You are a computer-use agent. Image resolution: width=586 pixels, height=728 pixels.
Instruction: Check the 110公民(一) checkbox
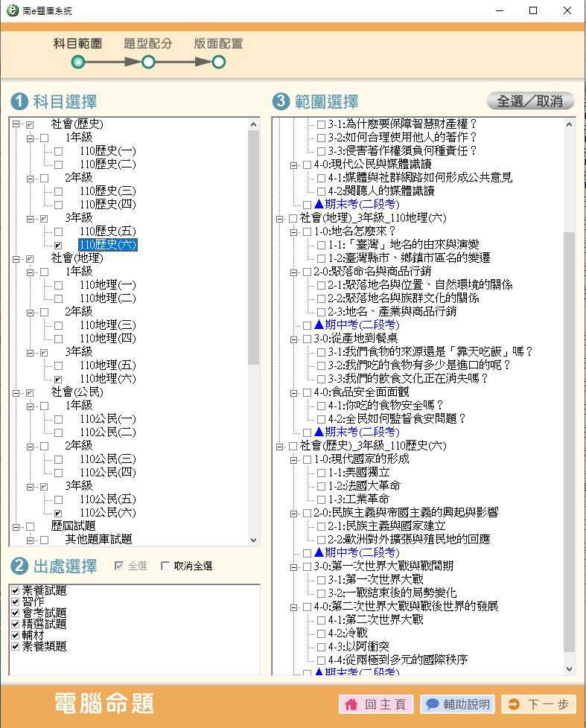coord(58,419)
